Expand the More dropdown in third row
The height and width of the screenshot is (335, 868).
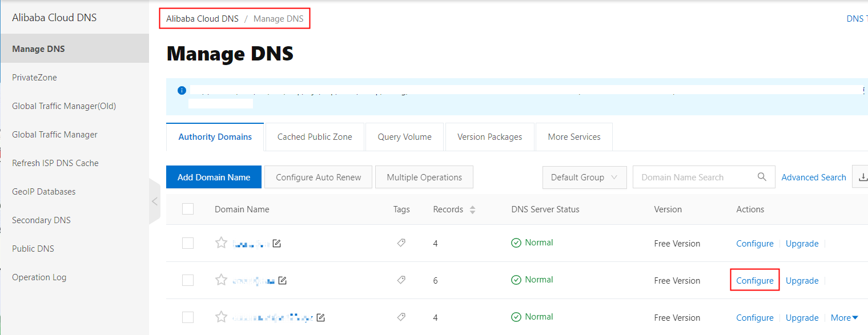click(x=845, y=318)
